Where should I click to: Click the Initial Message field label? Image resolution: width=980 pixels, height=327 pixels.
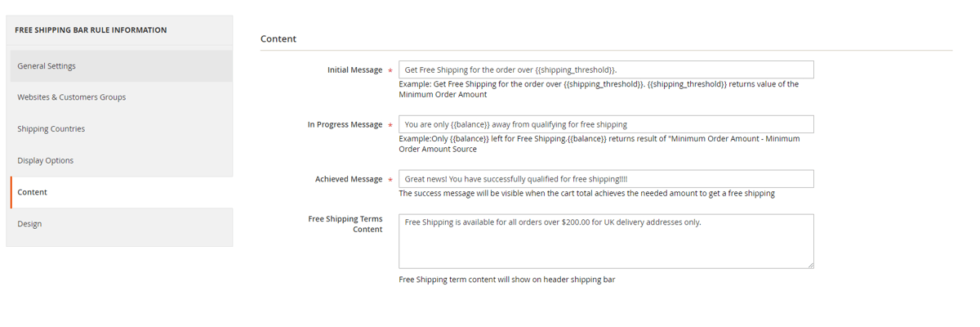pyautogui.click(x=354, y=70)
